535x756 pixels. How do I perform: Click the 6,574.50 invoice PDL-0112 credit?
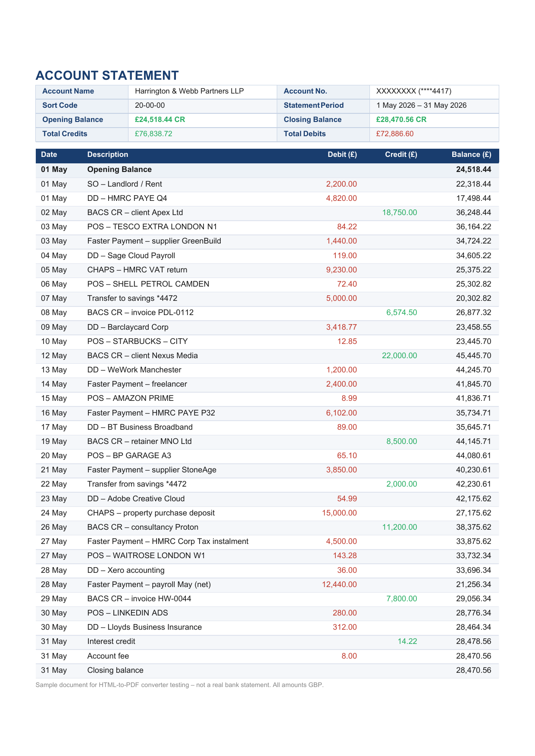pos(402,312)
